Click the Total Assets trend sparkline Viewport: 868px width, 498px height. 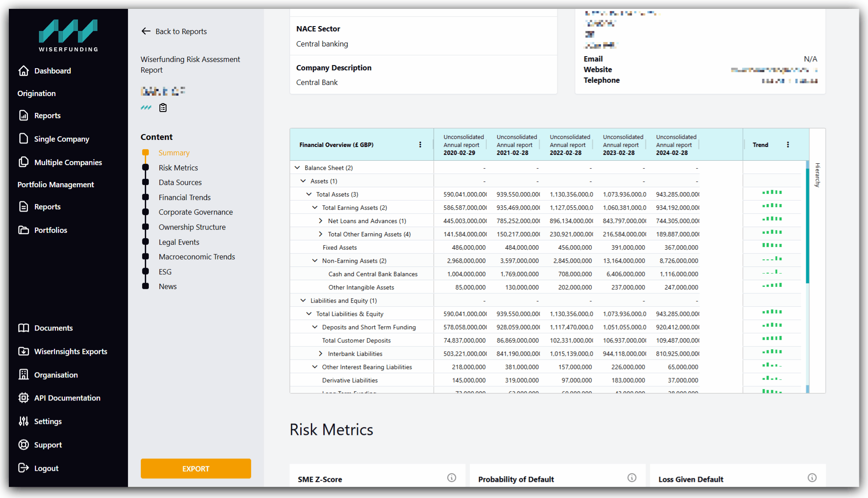(772, 192)
